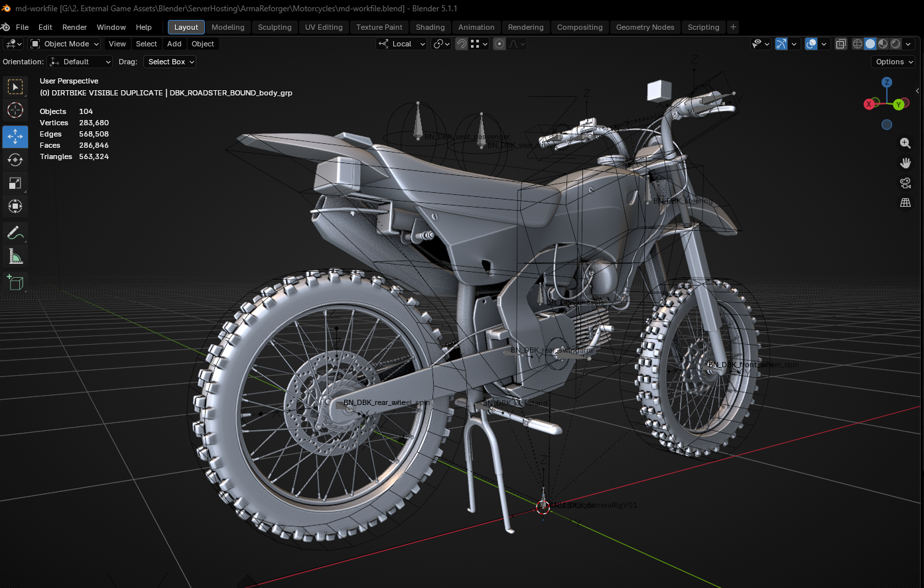
Task: Switch to the UV Editing tab
Action: coord(324,27)
